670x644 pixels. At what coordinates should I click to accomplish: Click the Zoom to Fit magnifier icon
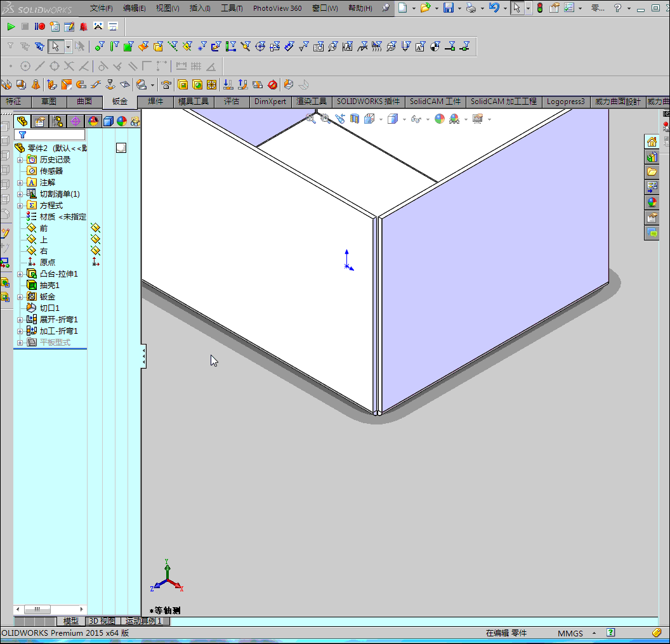(x=311, y=119)
